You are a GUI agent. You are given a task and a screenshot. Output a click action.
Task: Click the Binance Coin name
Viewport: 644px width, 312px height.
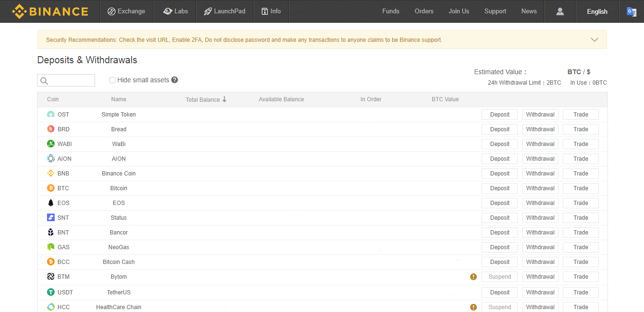pyautogui.click(x=119, y=174)
